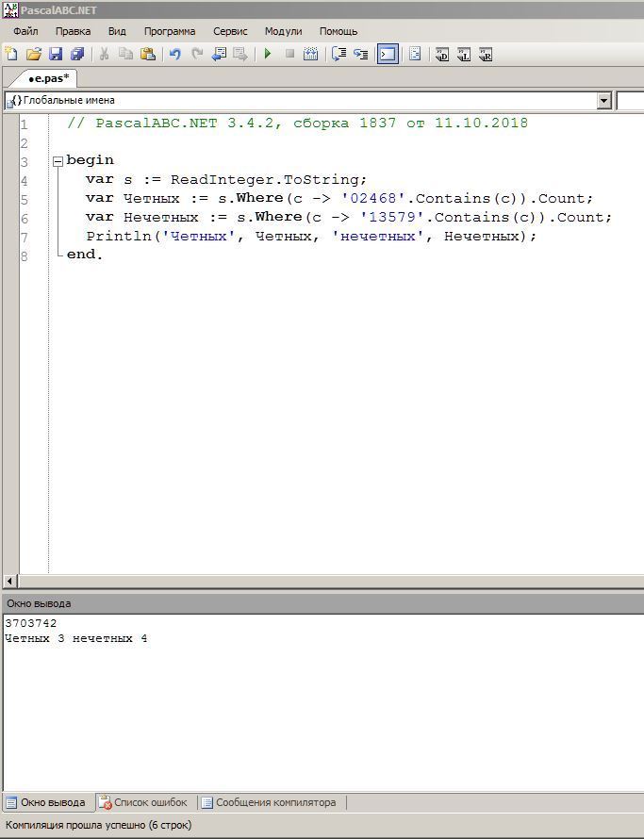Expand the Глобальные имена dropdown
This screenshot has width=644, height=839.
[603, 100]
